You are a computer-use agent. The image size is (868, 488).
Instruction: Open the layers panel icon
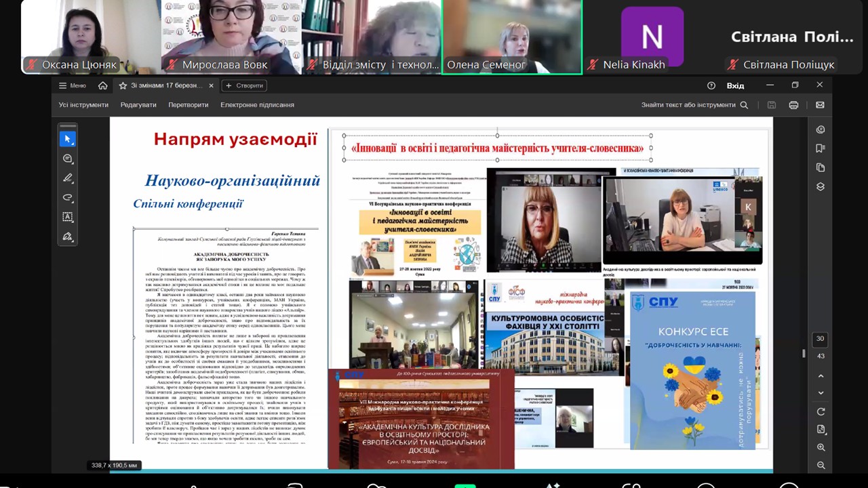pos(821,186)
